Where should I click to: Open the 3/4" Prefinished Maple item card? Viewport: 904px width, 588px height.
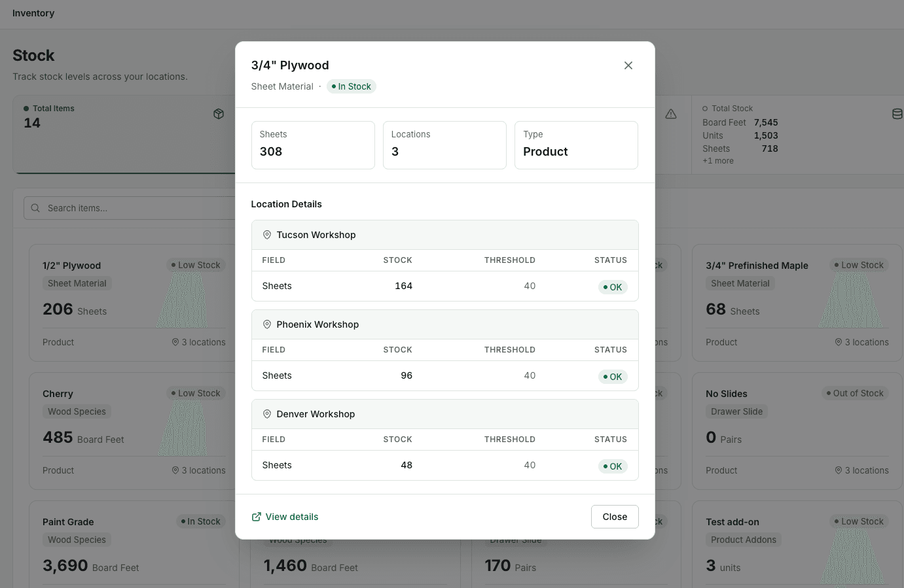(797, 303)
